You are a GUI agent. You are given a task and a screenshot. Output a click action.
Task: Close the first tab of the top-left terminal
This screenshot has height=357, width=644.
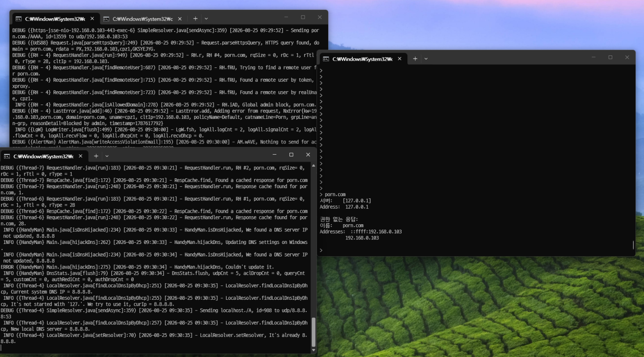point(92,19)
